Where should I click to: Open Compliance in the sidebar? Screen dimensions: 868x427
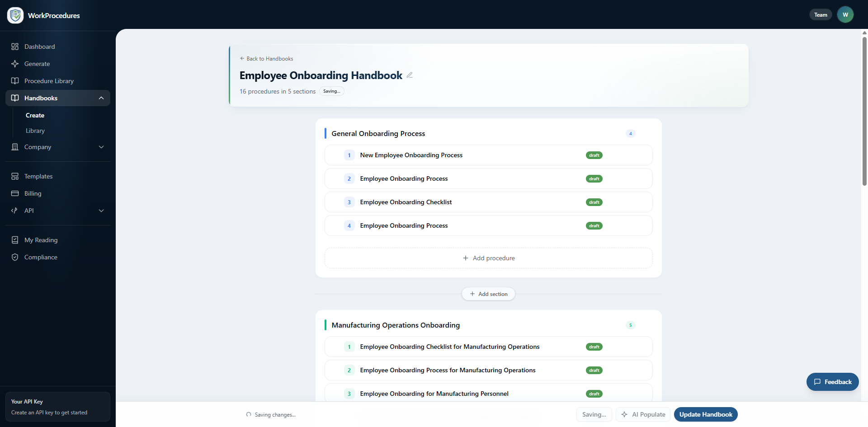[58, 257]
